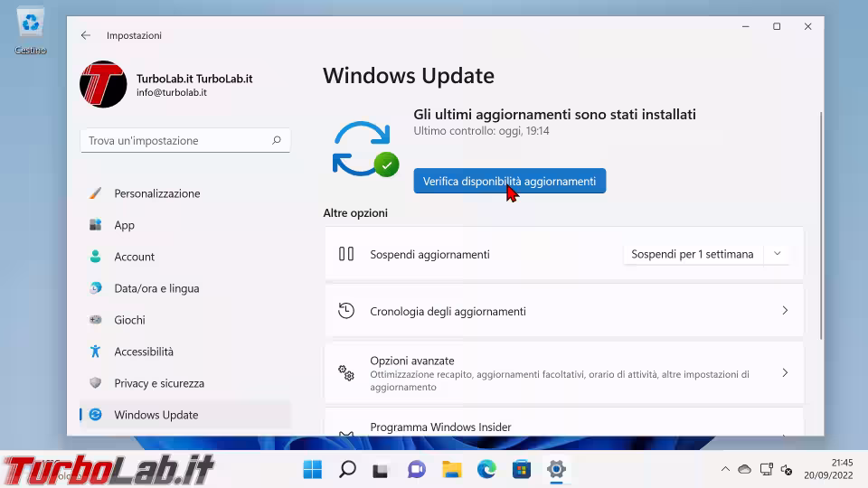The height and width of the screenshot is (488, 868).
Task: Click the muted volume tray icon
Action: tap(787, 470)
